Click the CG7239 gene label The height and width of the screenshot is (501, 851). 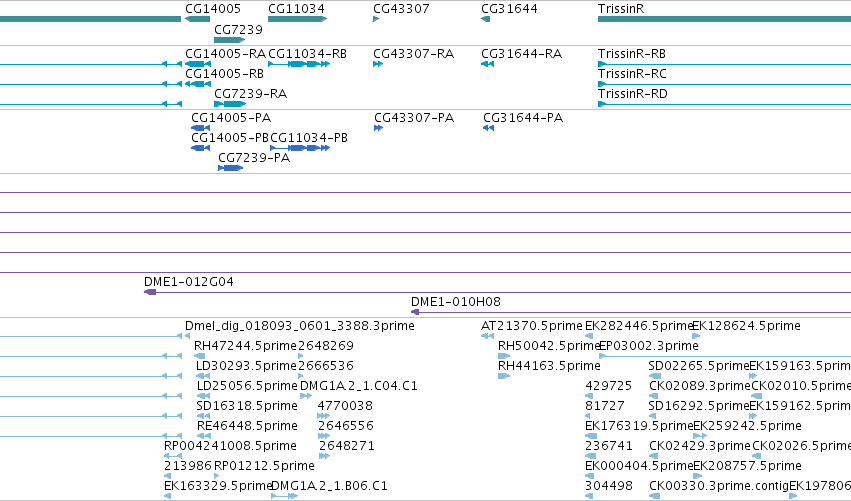click(238, 29)
